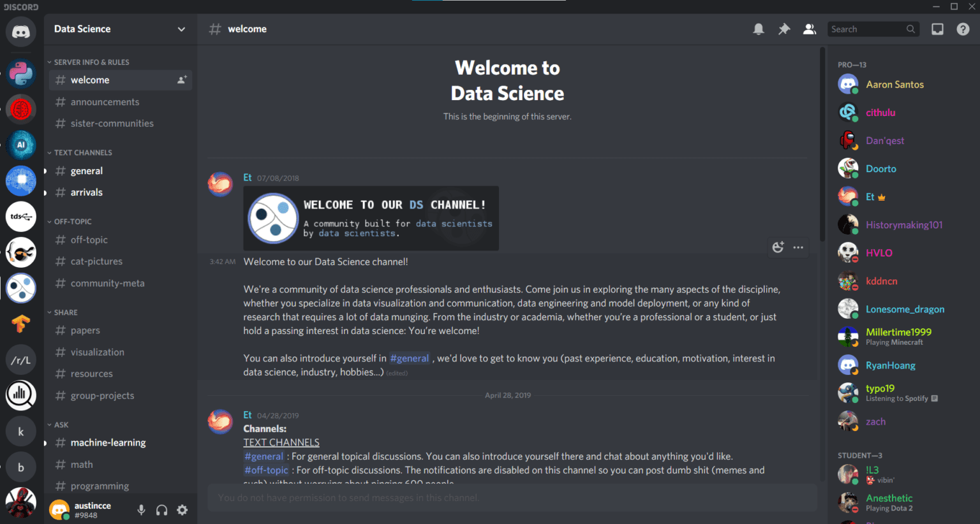View pinned messages in #welcome

pos(784,29)
